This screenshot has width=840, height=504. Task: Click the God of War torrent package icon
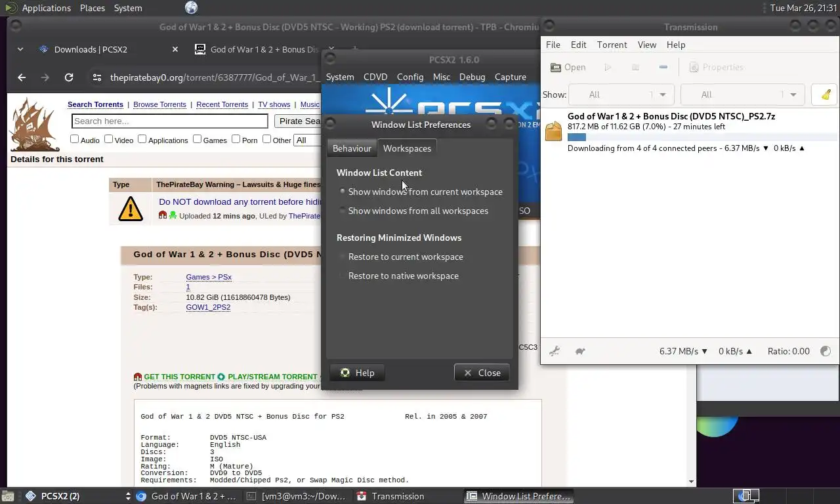[554, 131]
